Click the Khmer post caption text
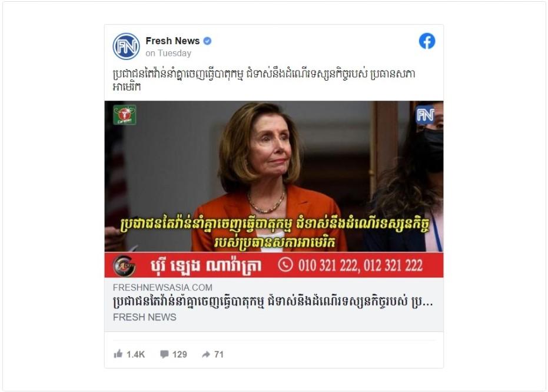Image resolution: width=548 pixels, height=392 pixels. (264, 80)
